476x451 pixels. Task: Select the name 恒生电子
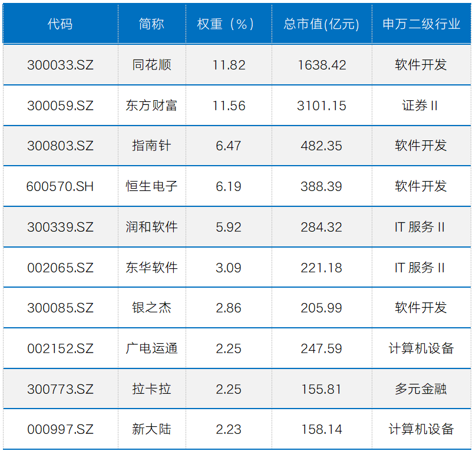(151, 186)
